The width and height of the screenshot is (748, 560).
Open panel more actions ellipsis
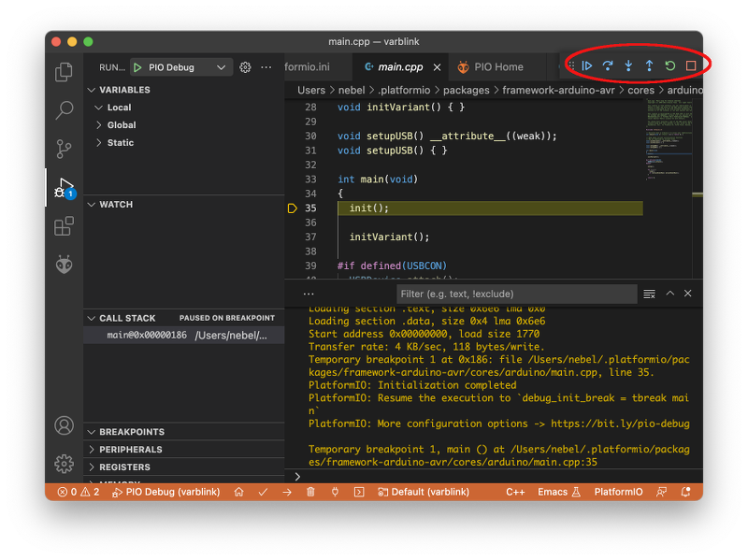pos(309,294)
